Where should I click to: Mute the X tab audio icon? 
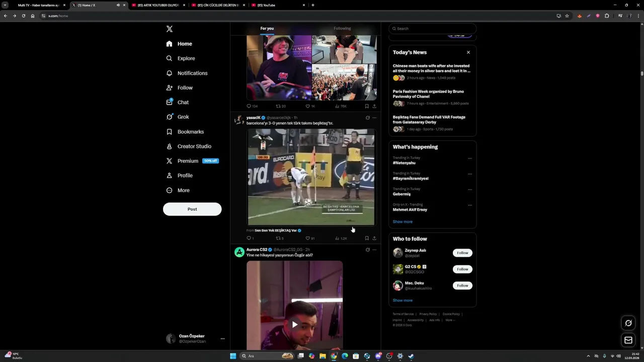(118, 5)
